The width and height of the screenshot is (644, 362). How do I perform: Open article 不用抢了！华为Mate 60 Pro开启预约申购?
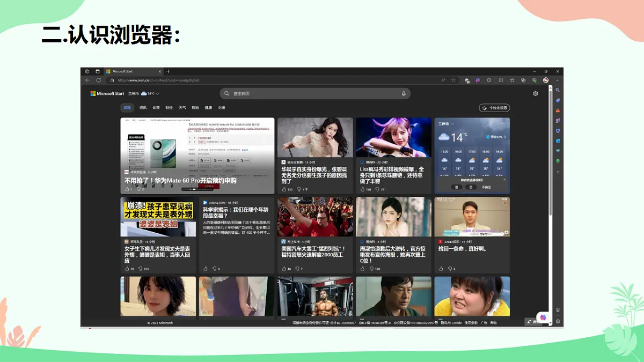180,181
